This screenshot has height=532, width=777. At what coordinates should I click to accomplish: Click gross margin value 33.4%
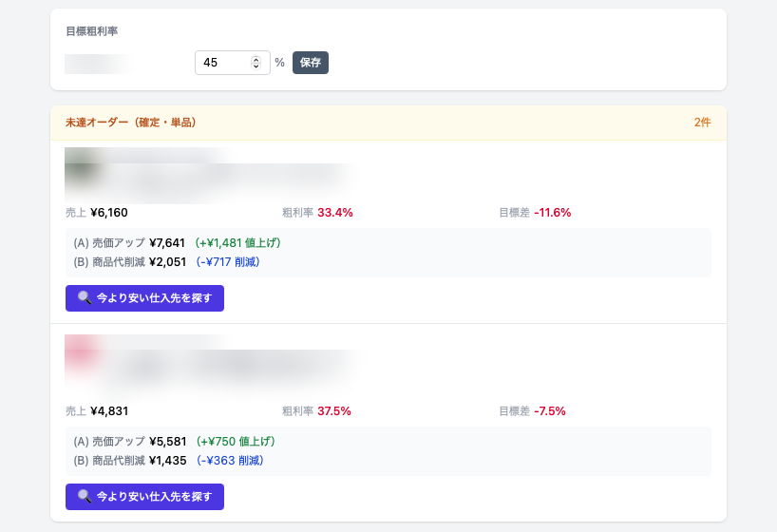coord(335,213)
